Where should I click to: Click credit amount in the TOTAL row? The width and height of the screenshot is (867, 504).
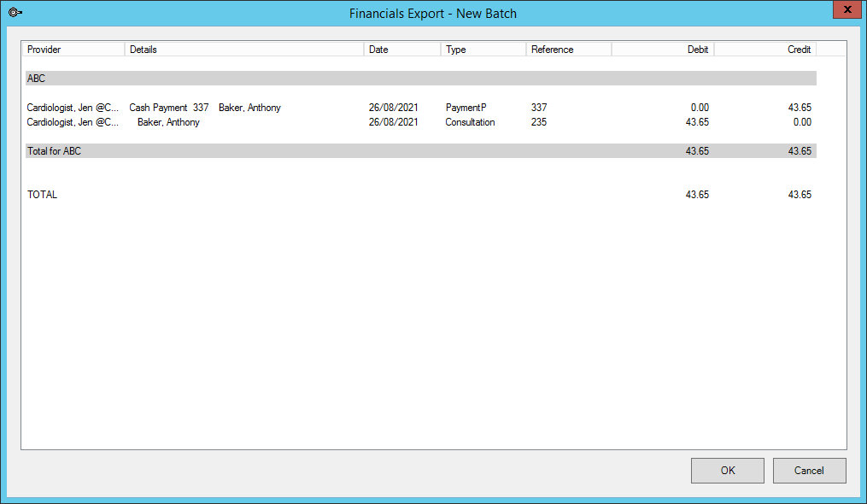(800, 195)
